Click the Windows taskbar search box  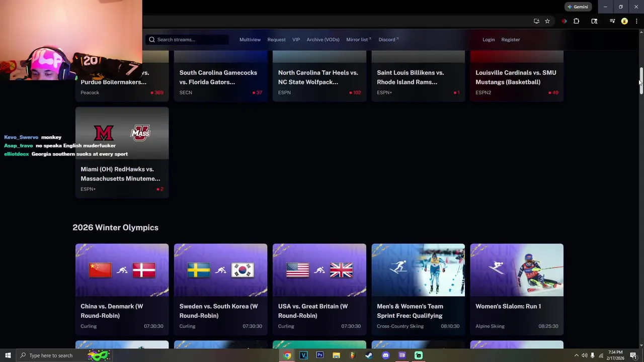coord(65,355)
